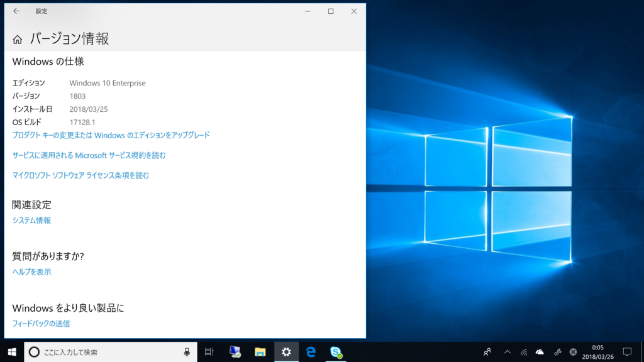Viewport: 644px width, 362px height.
Task: Click the '質問がありますか?' heading
Action: pyautogui.click(x=48, y=256)
